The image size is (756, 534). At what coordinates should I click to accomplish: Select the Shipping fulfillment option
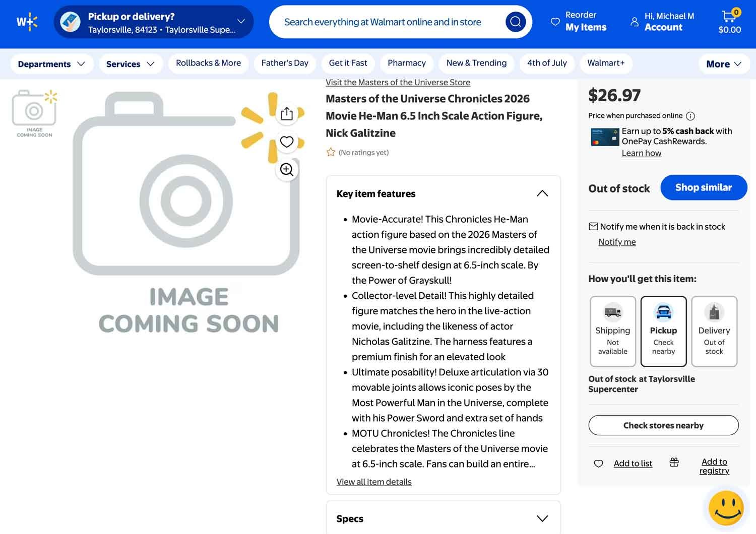tap(613, 331)
